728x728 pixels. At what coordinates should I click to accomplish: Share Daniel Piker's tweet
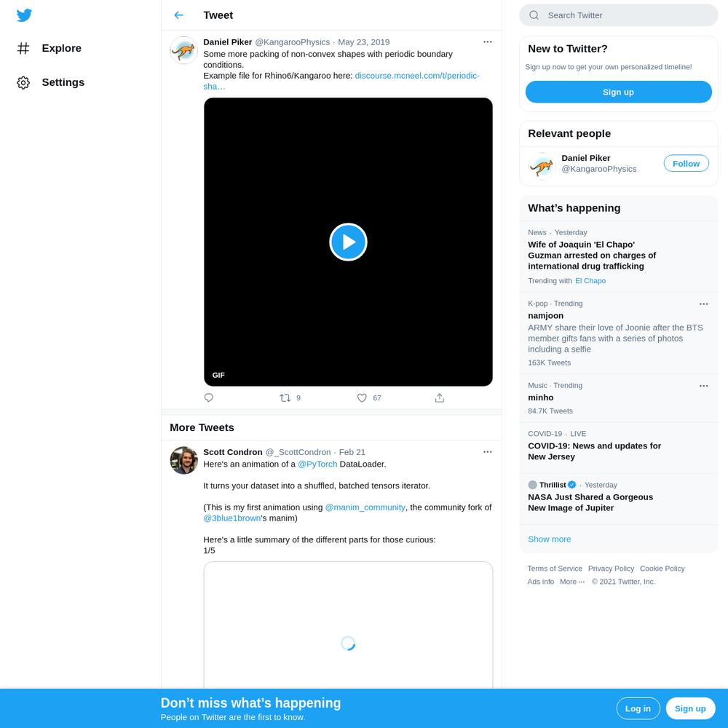point(440,398)
